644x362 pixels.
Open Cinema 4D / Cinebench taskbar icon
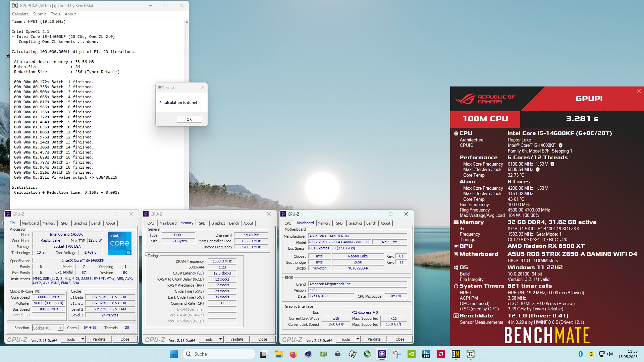pyautogui.click(x=308, y=354)
